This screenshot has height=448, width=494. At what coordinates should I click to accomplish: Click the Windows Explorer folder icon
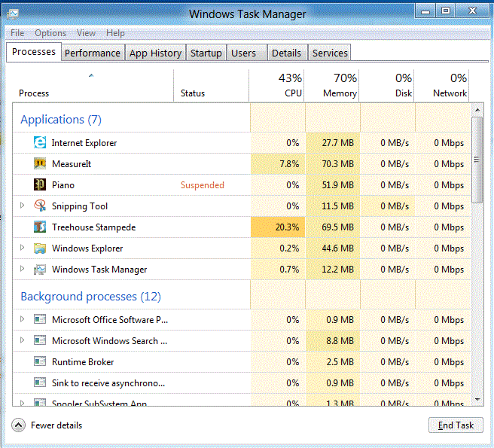pyautogui.click(x=40, y=248)
